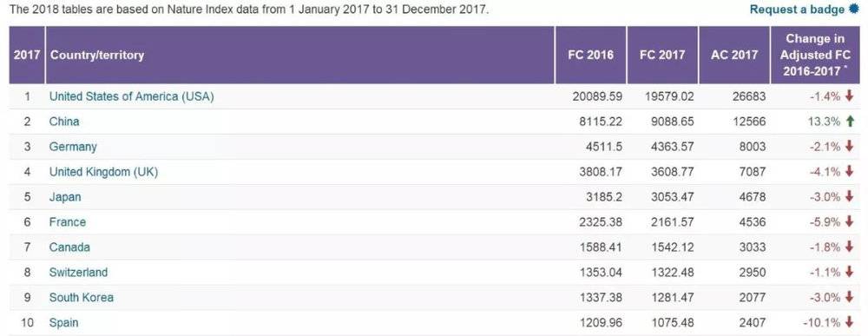Go to the Japan country page
868x336 pixels.
tap(65, 197)
